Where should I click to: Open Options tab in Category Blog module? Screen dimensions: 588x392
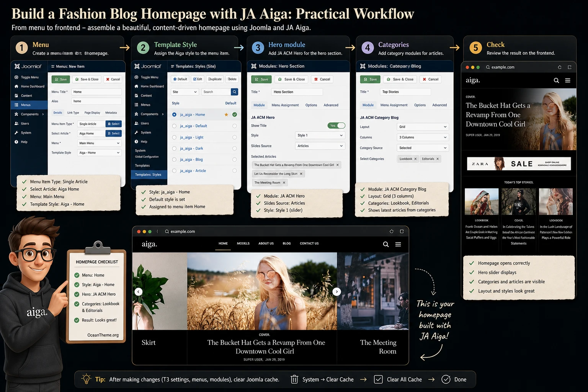click(420, 105)
